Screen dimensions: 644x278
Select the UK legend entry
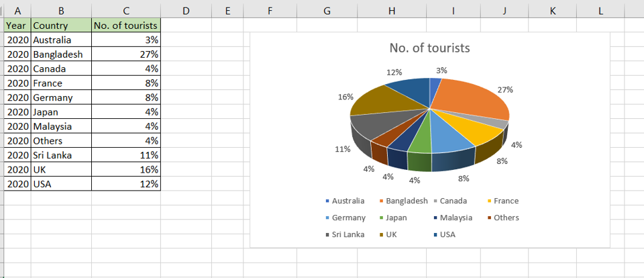pyautogui.click(x=388, y=235)
